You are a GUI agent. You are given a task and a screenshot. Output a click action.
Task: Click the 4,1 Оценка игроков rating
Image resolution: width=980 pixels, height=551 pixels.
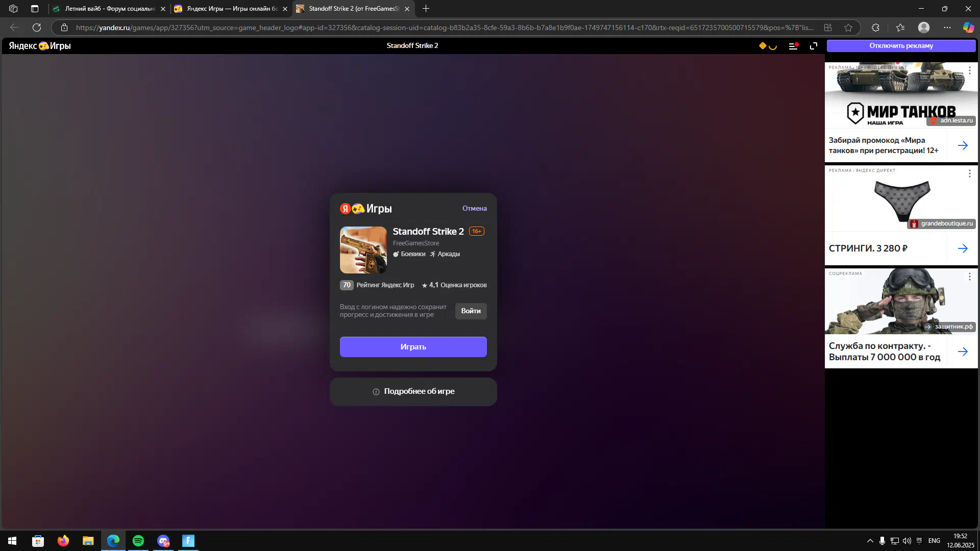pos(454,285)
